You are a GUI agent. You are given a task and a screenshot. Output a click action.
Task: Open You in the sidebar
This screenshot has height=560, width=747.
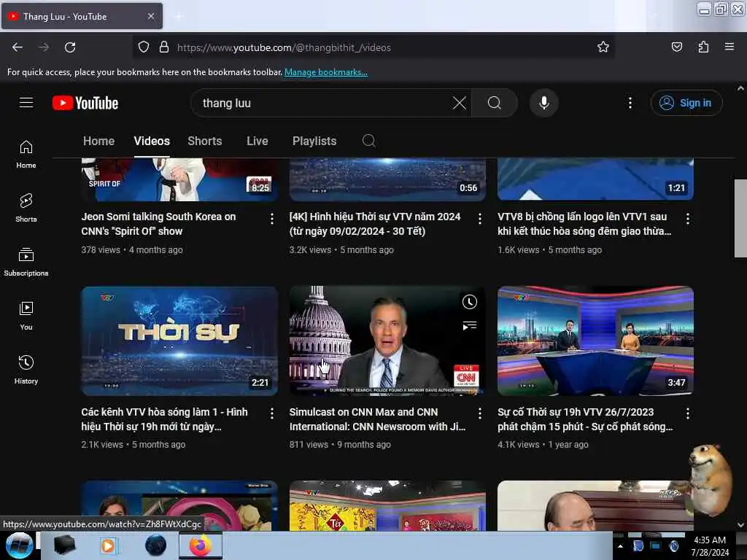26,316
